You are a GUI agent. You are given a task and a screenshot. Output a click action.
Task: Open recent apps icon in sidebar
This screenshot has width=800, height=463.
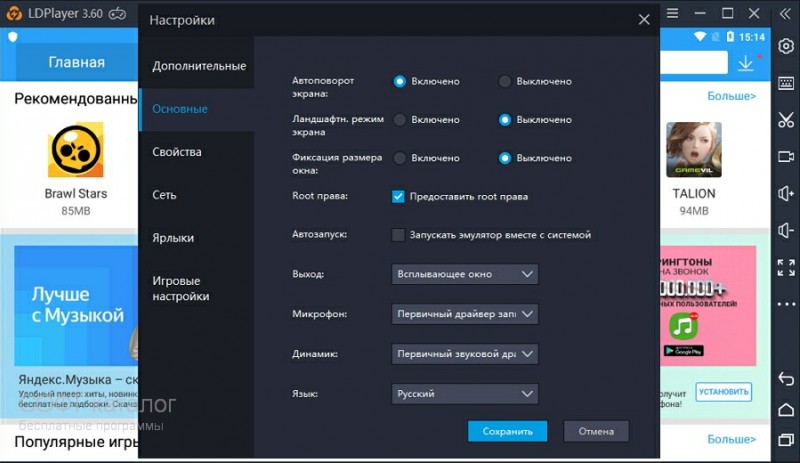point(786,440)
